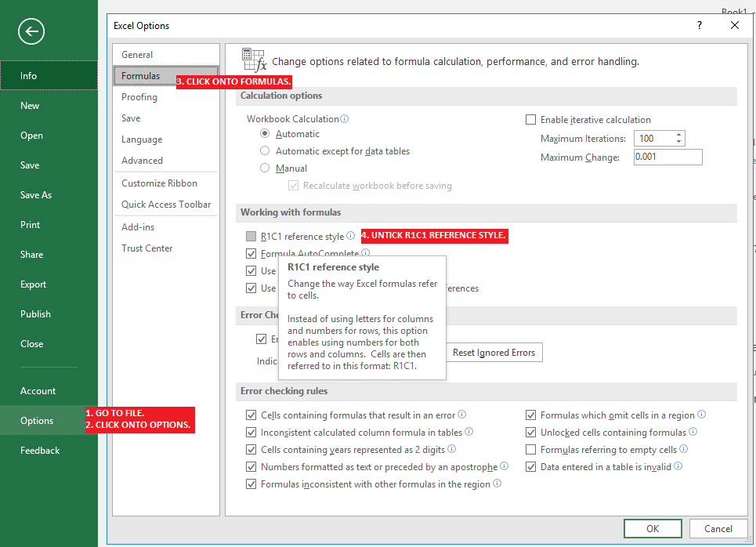The height and width of the screenshot is (547, 756).
Task: Click info icon beside R1C1 reference style
Action: tap(350, 236)
